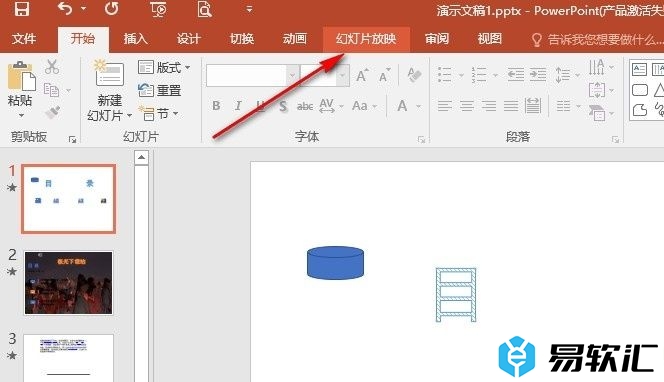Image resolution: width=664 pixels, height=382 pixels.
Task: Align text right
Action: click(489, 105)
